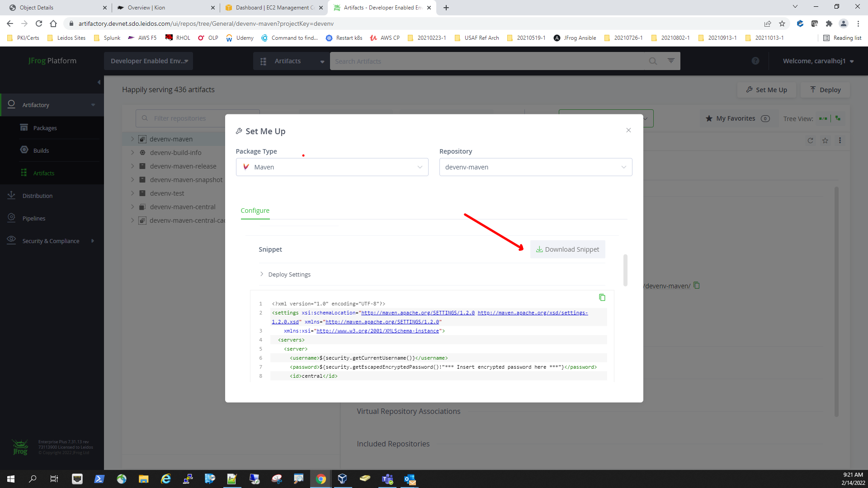Go back to the previous page
868x488 pixels.
pyautogui.click(x=10, y=23)
